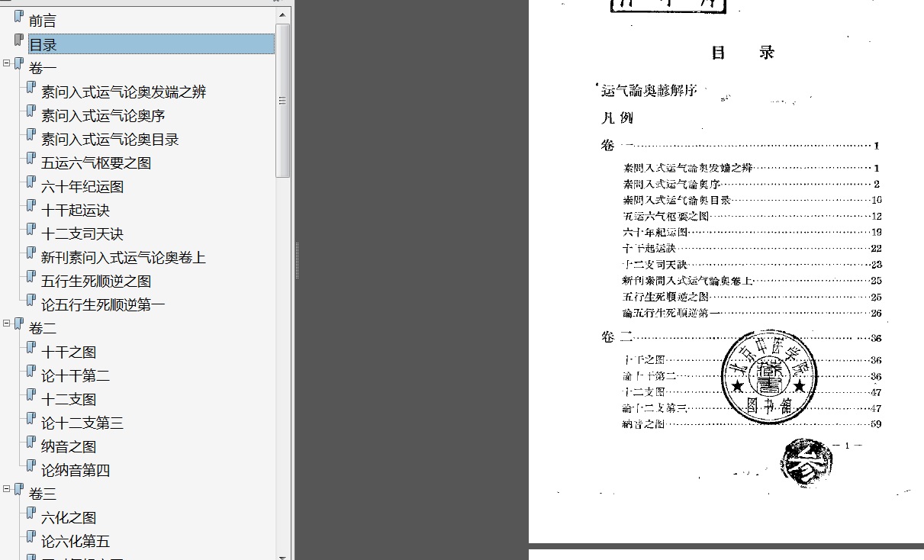Click bookmark icon beside 五运六气枢要之图

pos(31,159)
